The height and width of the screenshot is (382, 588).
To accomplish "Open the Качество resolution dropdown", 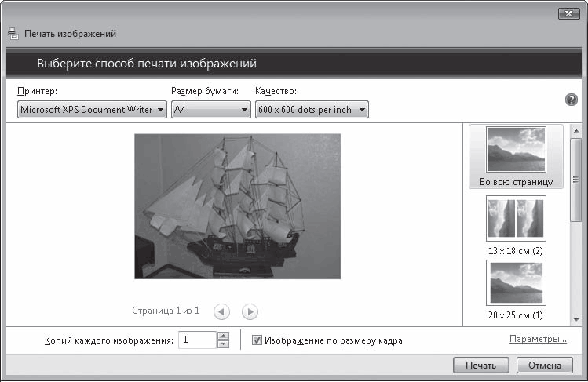I will (x=312, y=110).
